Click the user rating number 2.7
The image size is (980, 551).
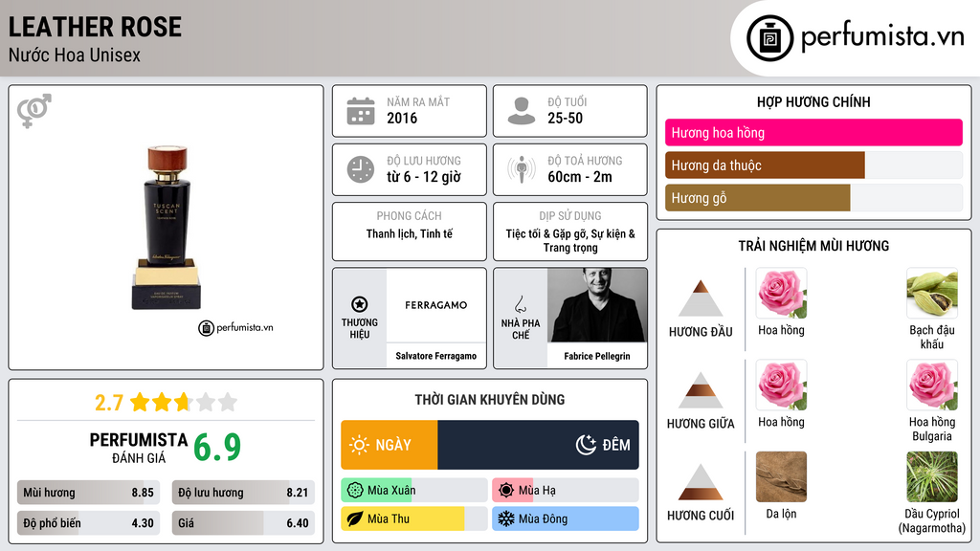click(109, 403)
